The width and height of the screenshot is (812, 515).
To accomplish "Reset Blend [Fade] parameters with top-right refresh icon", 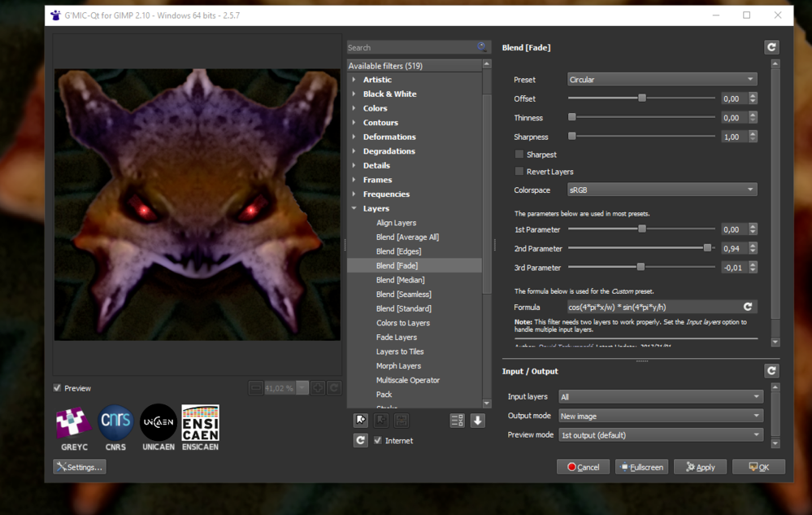I will coord(771,47).
